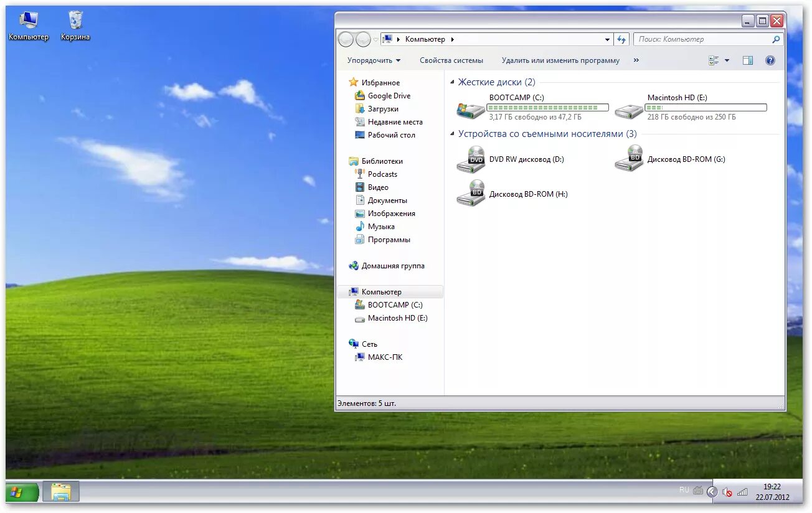
Task: Click the magnifier icon in search box
Action: pos(776,39)
